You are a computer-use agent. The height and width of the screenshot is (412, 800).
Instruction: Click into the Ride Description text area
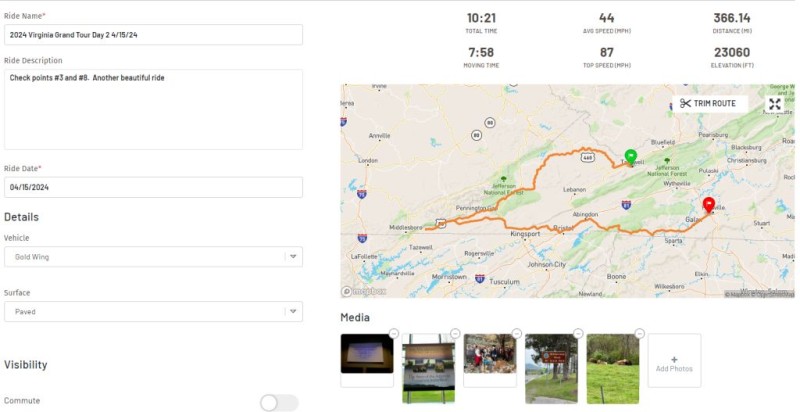[153, 109]
